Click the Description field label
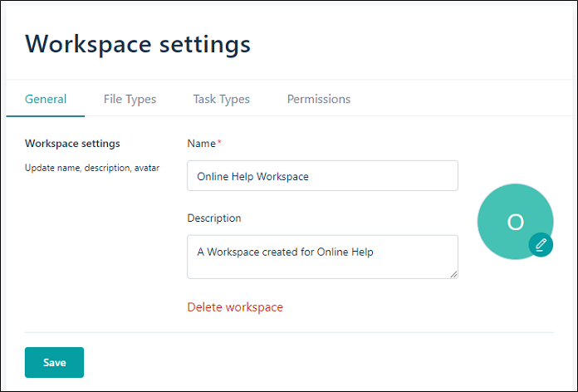 214,218
